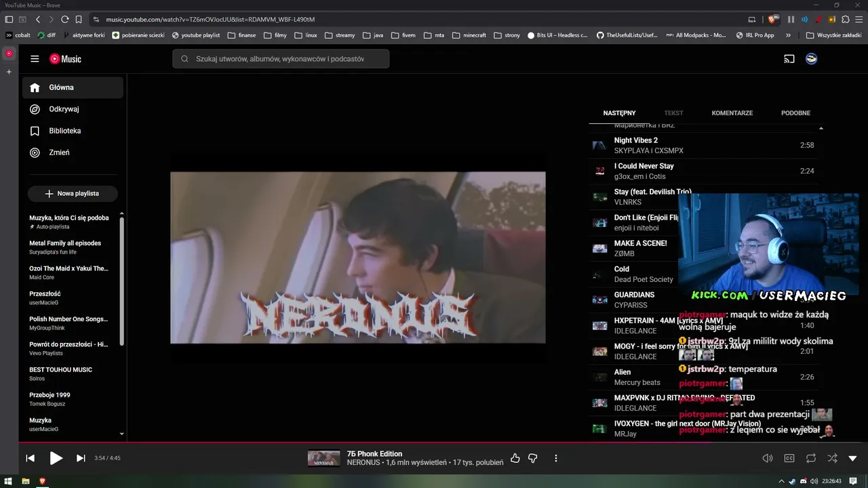Open the account avatar menu
This screenshot has width=868, height=488.
pyautogui.click(x=811, y=59)
